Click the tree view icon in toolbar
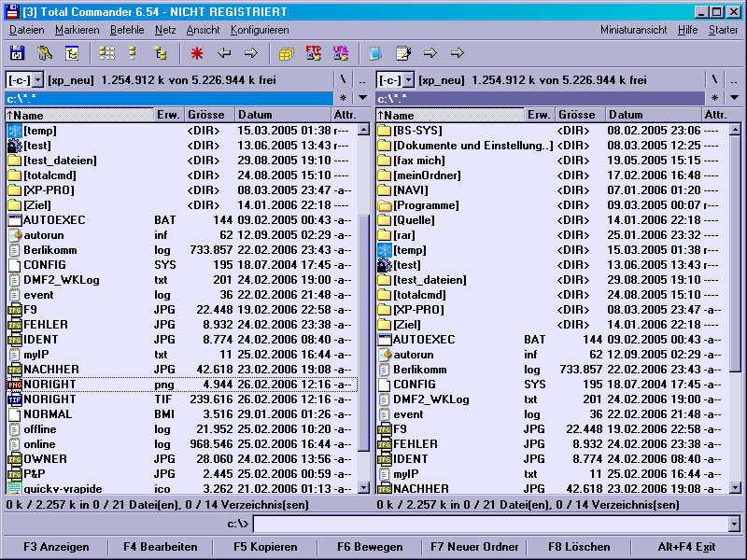This screenshot has height=560, width=747. tap(161, 53)
